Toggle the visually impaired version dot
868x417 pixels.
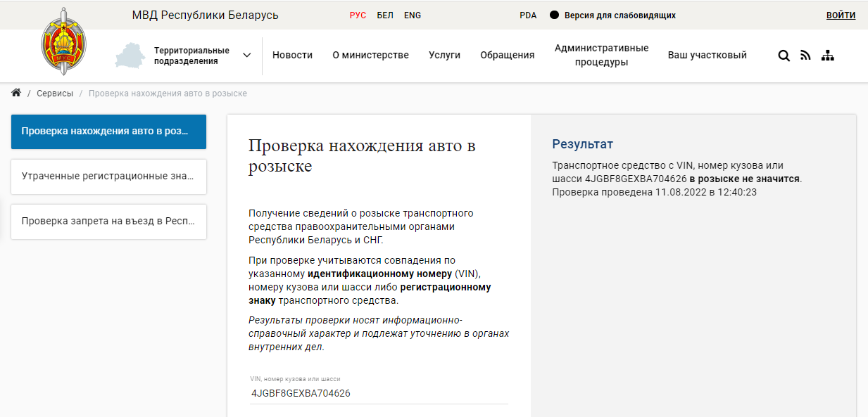pyautogui.click(x=554, y=15)
